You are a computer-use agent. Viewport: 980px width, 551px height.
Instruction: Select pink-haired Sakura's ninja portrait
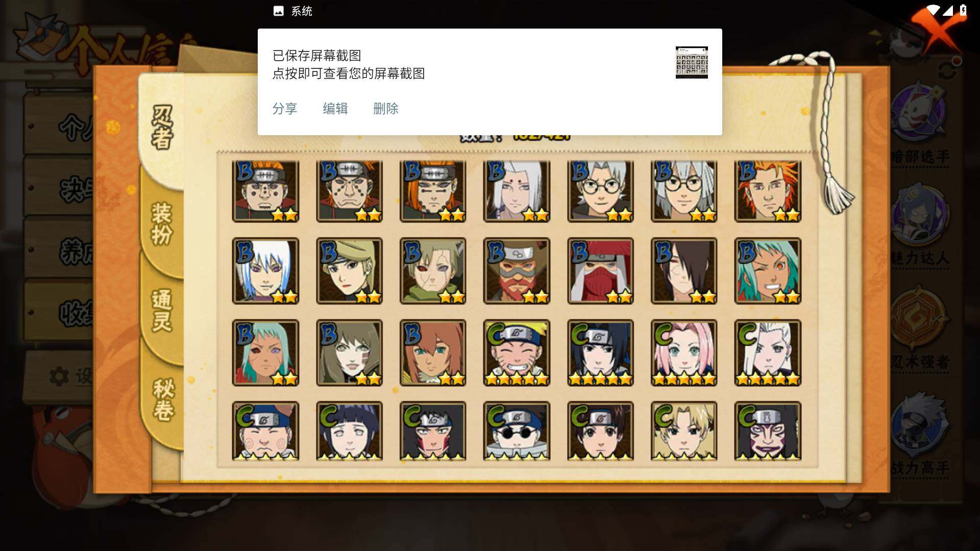tap(684, 353)
